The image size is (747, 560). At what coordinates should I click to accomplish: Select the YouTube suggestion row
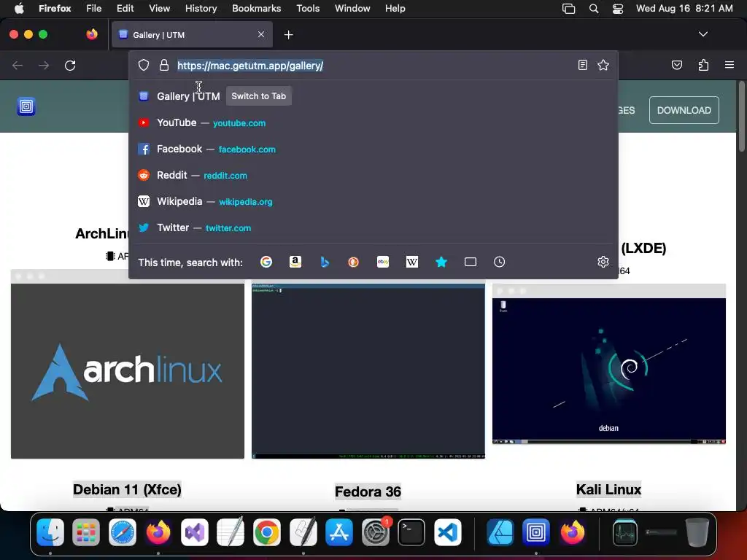(x=373, y=122)
